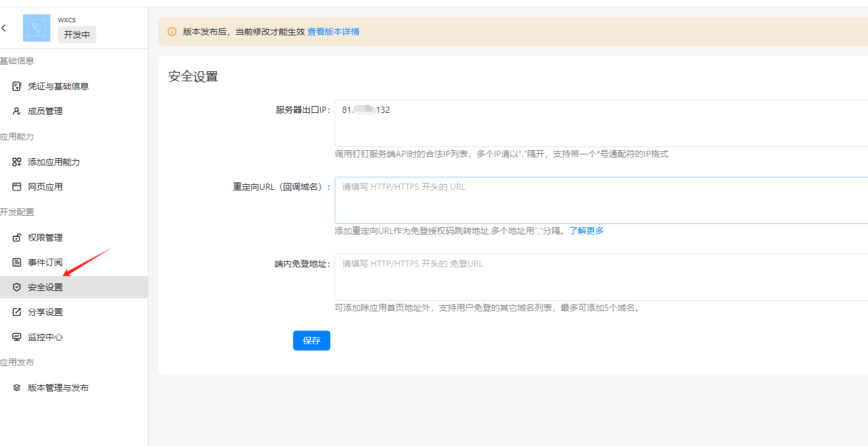The width and height of the screenshot is (868, 446).
Task: Click the 权限管理 lock icon
Action: coord(17,238)
